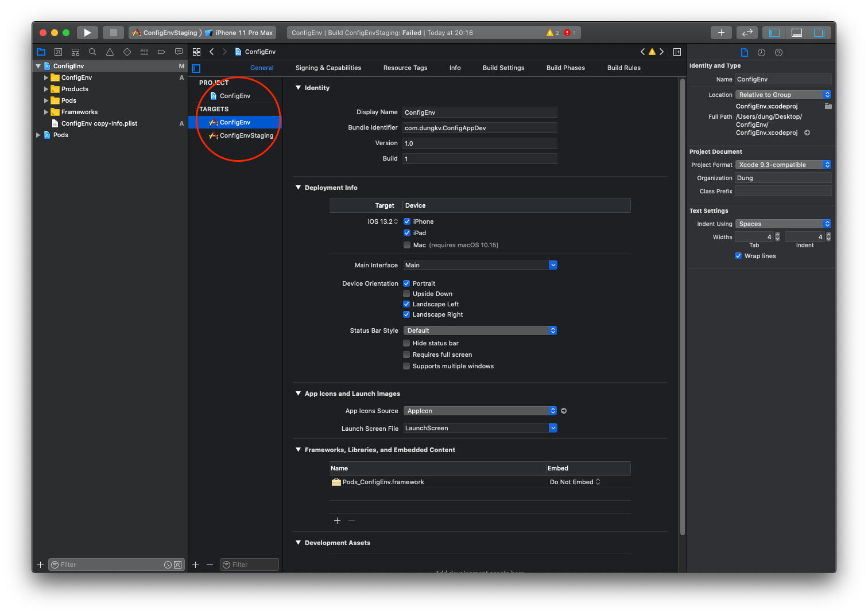Screen dimensions: 868x615
Task: Show the Project navigator folder icon
Action: point(41,52)
